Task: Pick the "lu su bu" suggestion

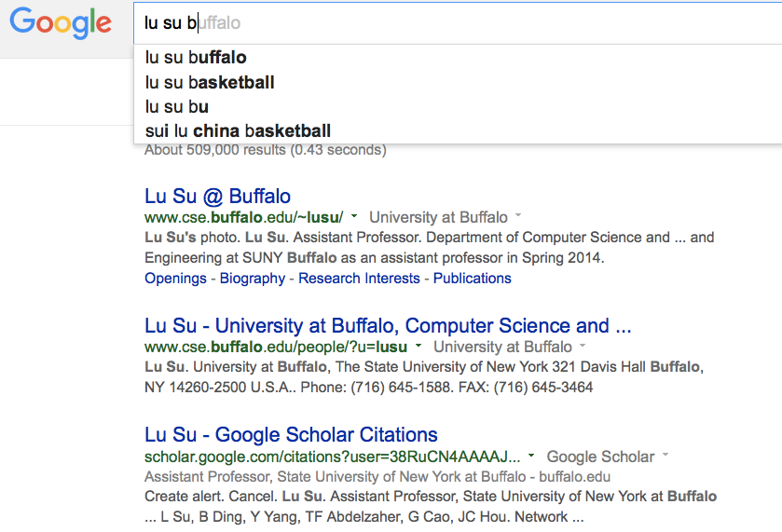Action: click(177, 106)
